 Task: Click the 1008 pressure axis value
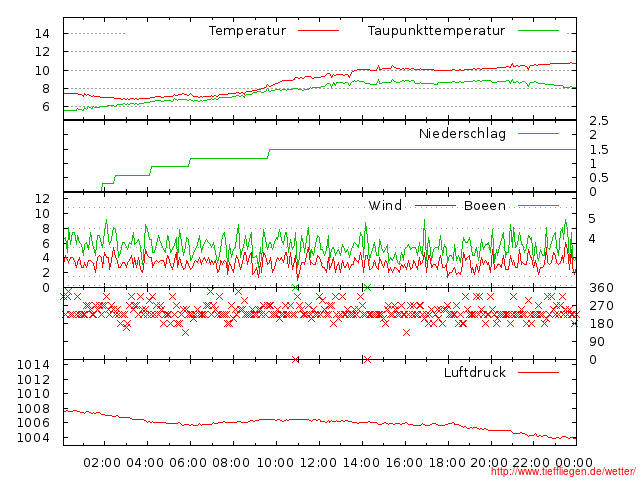(x=33, y=408)
